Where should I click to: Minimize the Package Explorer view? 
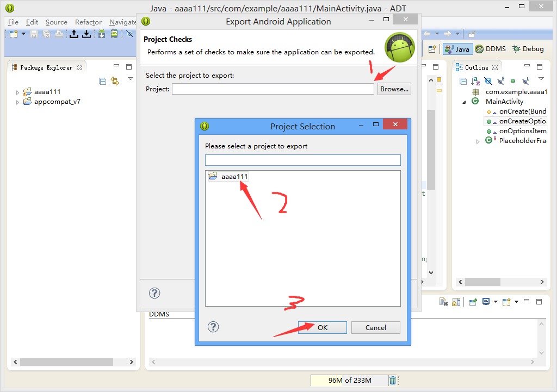(116, 65)
